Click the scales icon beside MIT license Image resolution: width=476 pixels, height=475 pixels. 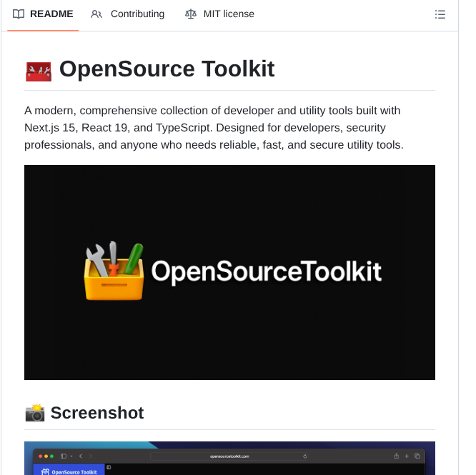pyautogui.click(x=191, y=14)
